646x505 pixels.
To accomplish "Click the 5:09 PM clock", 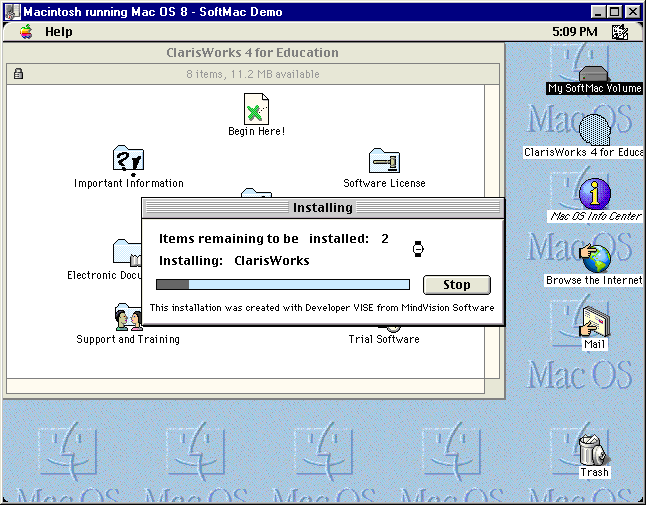I will click(575, 32).
